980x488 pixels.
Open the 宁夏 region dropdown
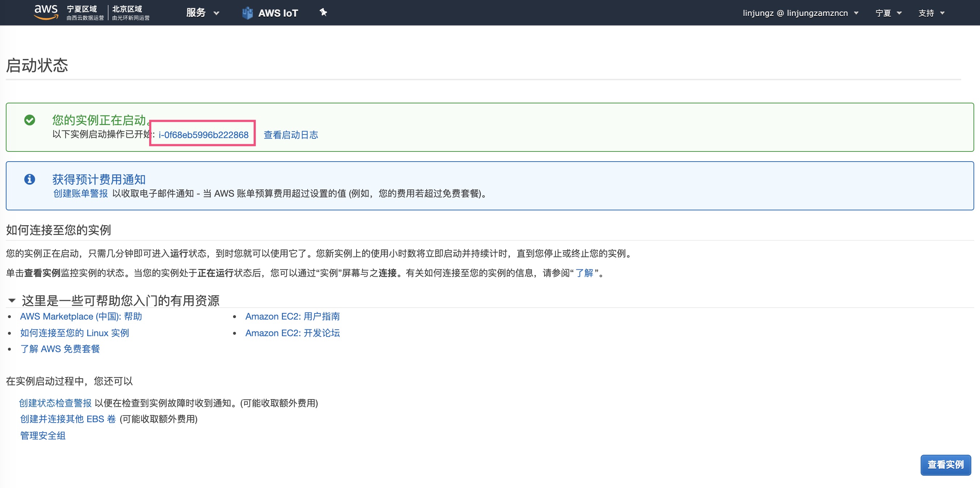[888, 13]
